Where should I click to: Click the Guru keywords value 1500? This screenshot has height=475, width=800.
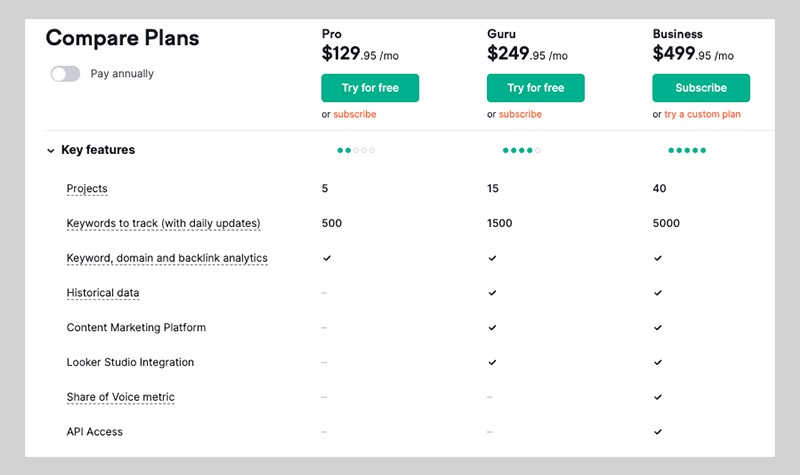[x=499, y=223]
